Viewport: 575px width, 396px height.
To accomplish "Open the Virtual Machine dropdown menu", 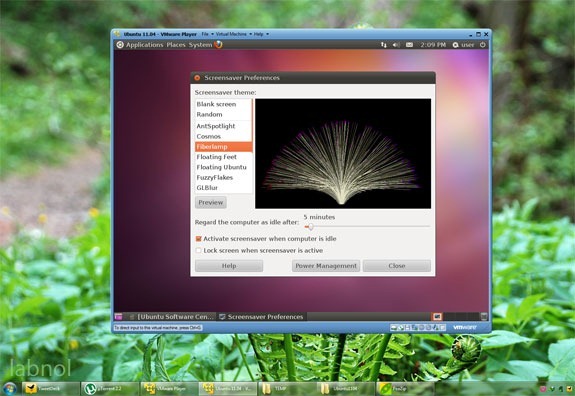I will click(x=234, y=34).
